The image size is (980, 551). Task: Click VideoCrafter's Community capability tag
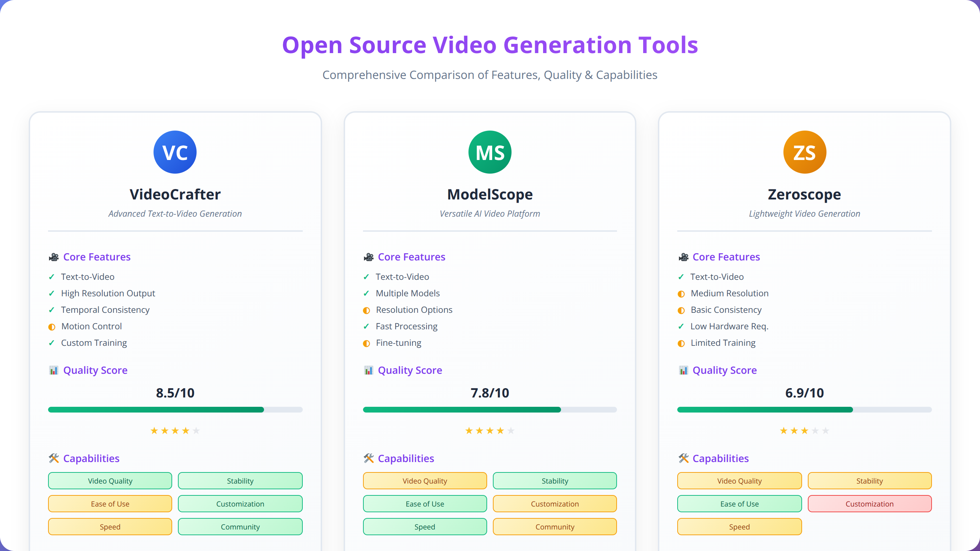[240, 527]
